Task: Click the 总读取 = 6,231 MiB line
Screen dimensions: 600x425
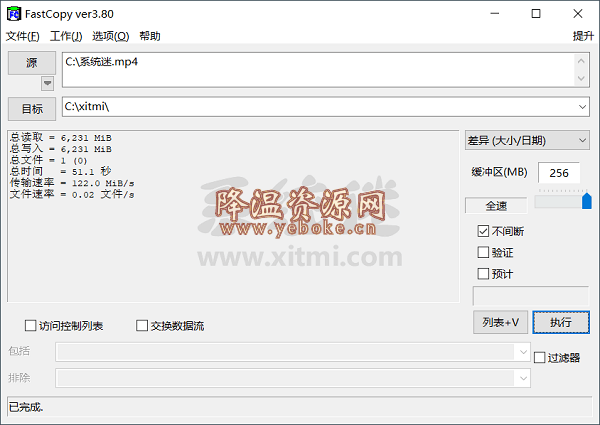Action: pyautogui.click(x=60, y=137)
